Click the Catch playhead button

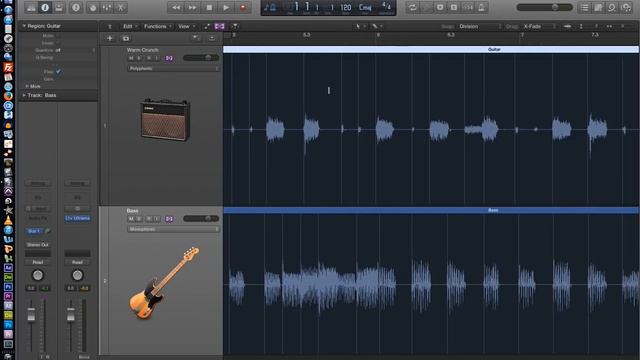(x=235, y=26)
